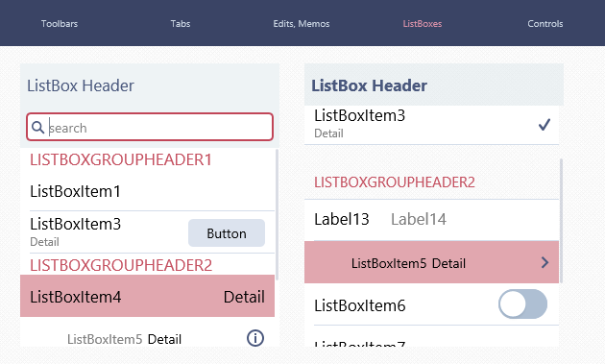Image resolution: width=605 pixels, height=364 pixels.
Task: Switch to the Tabs tab
Action: point(181,24)
